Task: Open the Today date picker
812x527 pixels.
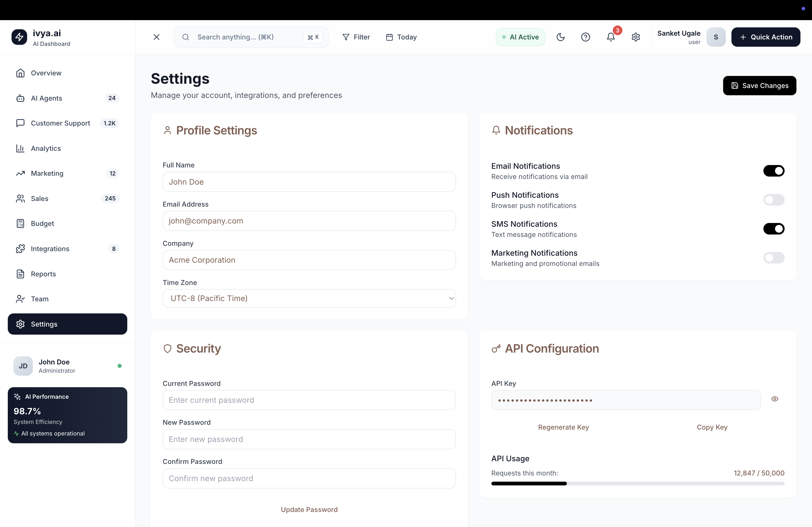Action: click(401, 37)
